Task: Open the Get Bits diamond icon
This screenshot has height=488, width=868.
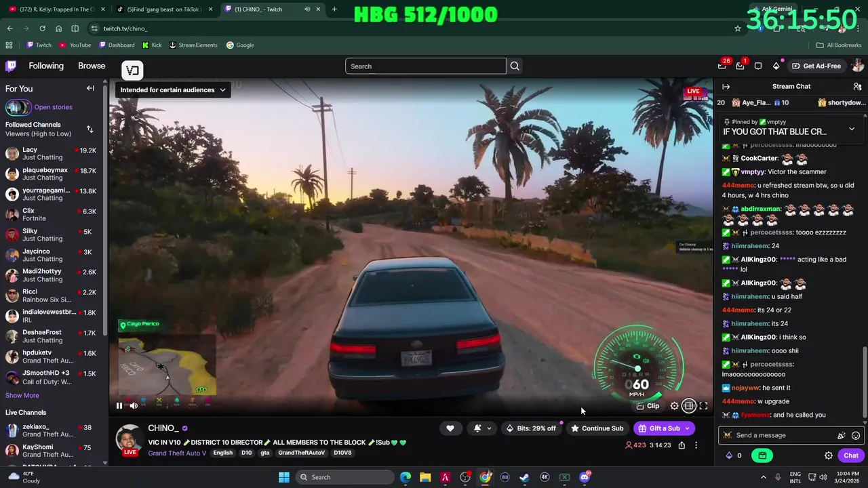Action: click(x=776, y=66)
